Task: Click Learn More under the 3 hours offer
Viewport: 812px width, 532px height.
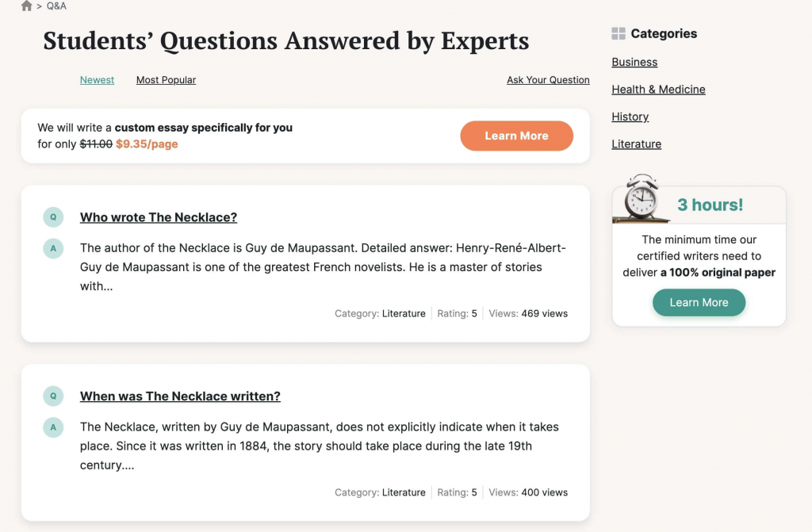Action: pos(699,302)
